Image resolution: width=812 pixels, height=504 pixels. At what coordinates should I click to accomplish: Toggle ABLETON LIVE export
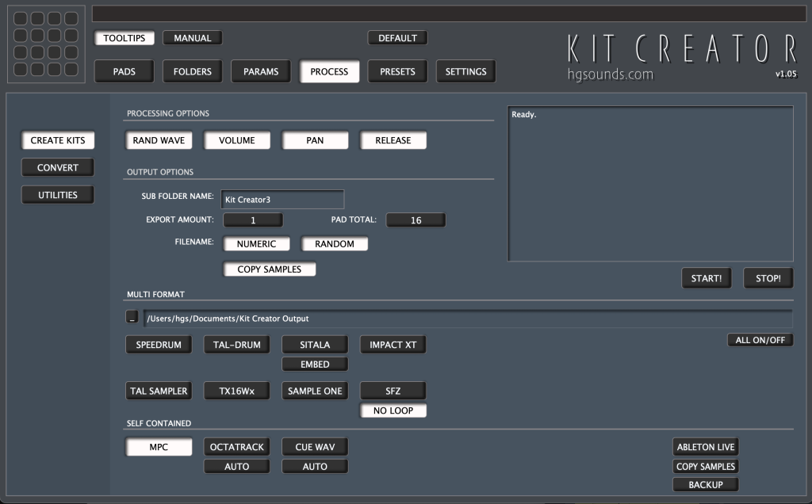click(x=706, y=447)
